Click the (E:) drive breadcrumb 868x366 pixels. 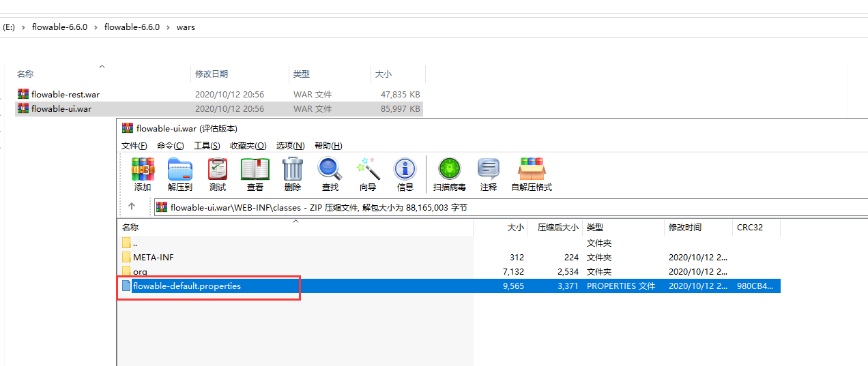pos(9,27)
